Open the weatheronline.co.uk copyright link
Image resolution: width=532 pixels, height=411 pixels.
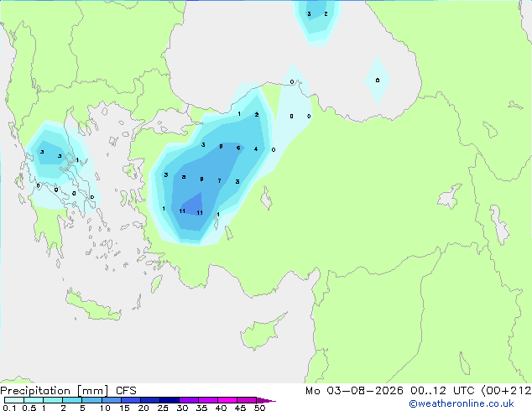462,403
